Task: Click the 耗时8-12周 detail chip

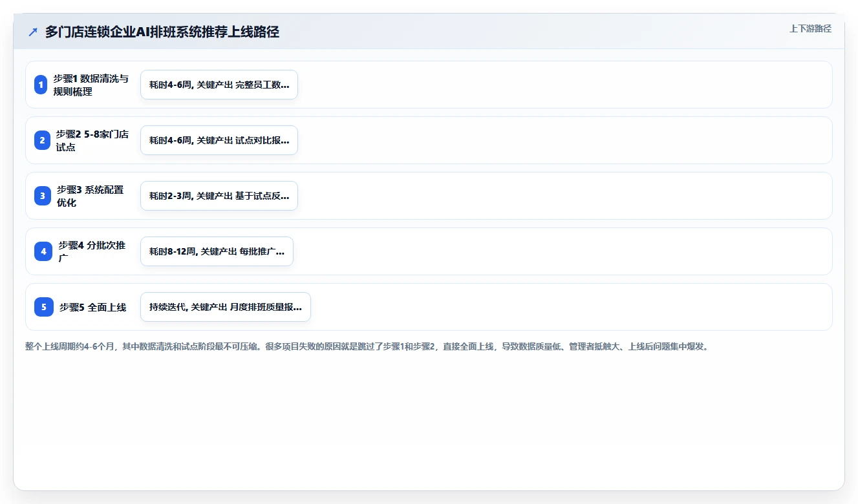Action: (x=217, y=251)
